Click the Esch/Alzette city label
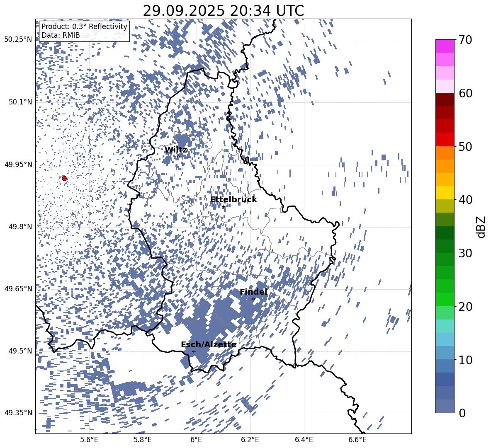 209,344
